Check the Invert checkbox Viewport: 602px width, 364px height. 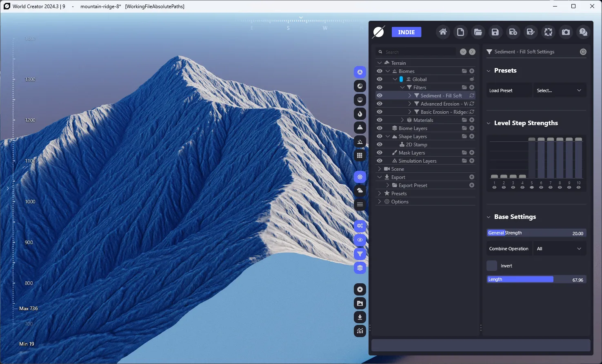tap(492, 266)
